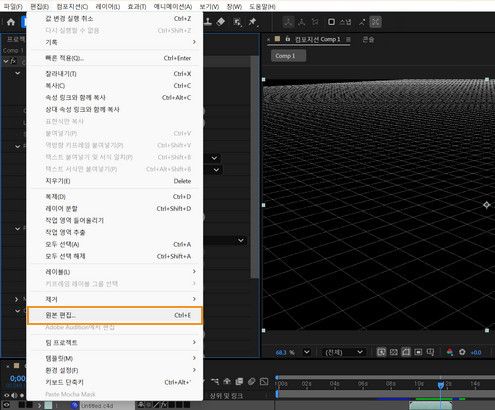Image resolution: width=495 pixels, height=410 pixels.
Task: Select the View Axis mode icon
Action: [315, 22]
